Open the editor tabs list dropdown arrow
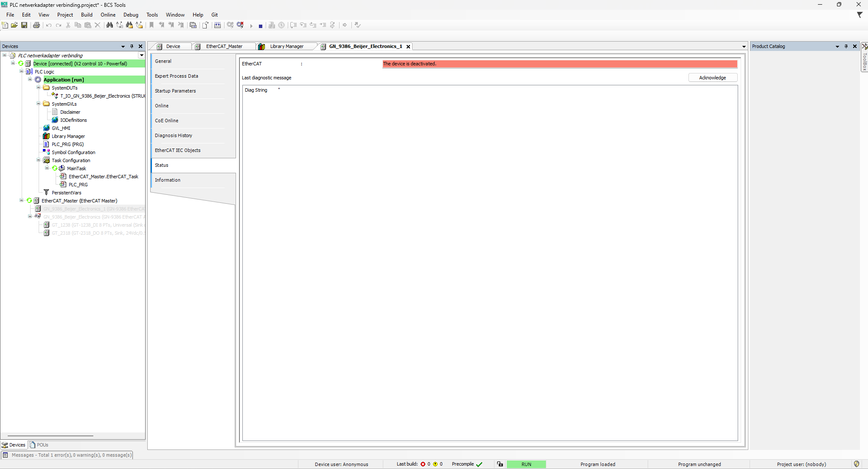The width and height of the screenshot is (868, 469). (x=744, y=47)
